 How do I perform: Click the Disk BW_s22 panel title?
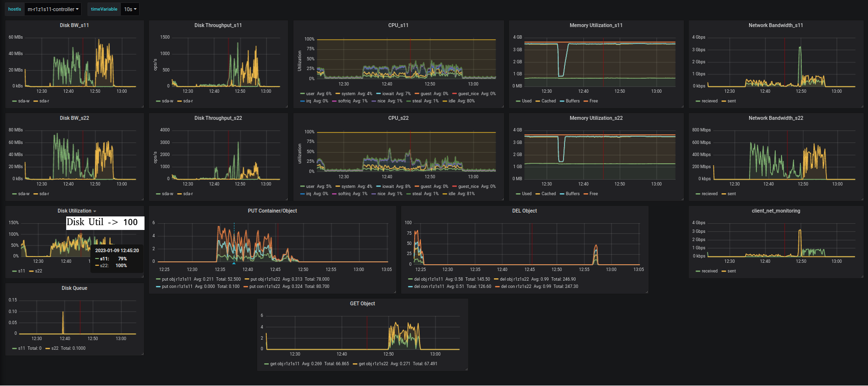point(74,118)
